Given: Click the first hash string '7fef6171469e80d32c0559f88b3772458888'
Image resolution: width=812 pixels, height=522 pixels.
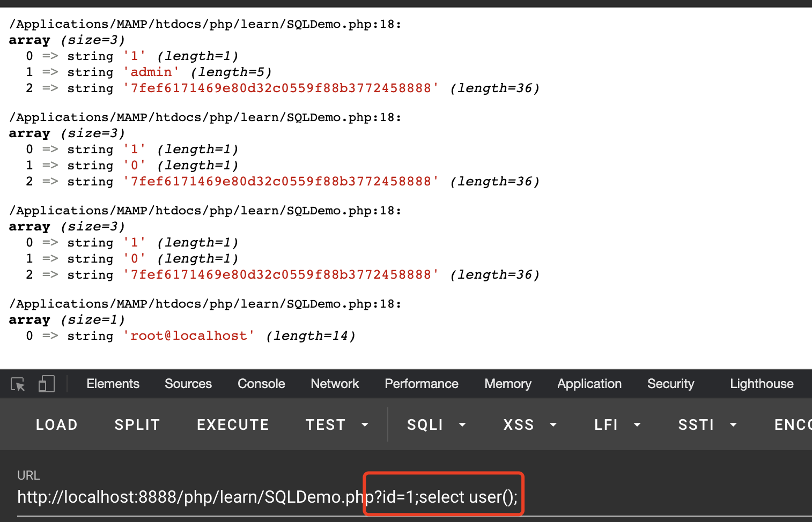Looking at the screenshot, I should pyautogui.click(x=281, y=88).
